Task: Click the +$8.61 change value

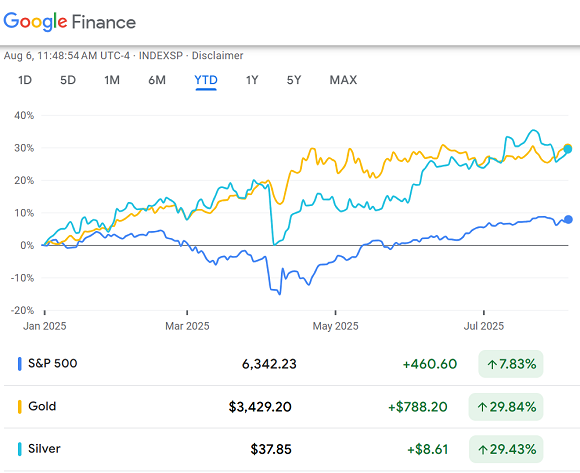Action: point(428,449)
